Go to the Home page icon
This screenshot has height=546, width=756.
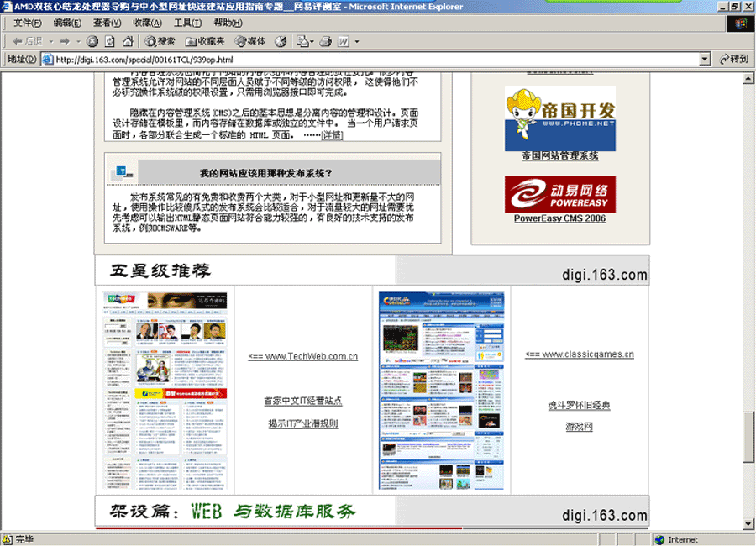[127, 41]
